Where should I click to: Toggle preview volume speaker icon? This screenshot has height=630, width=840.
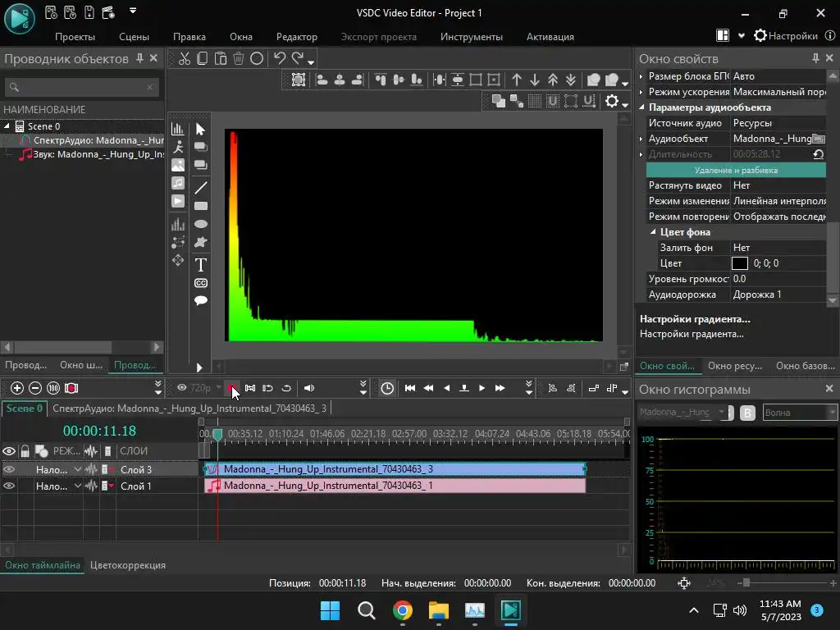pos(309,388)
